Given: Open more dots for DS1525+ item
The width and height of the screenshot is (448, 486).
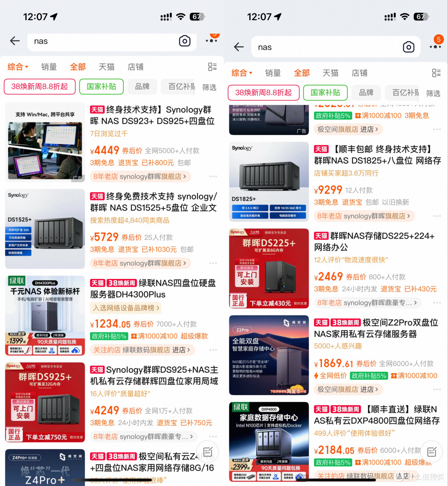Looking at the screenshot, I should click(x=213, y=263).
